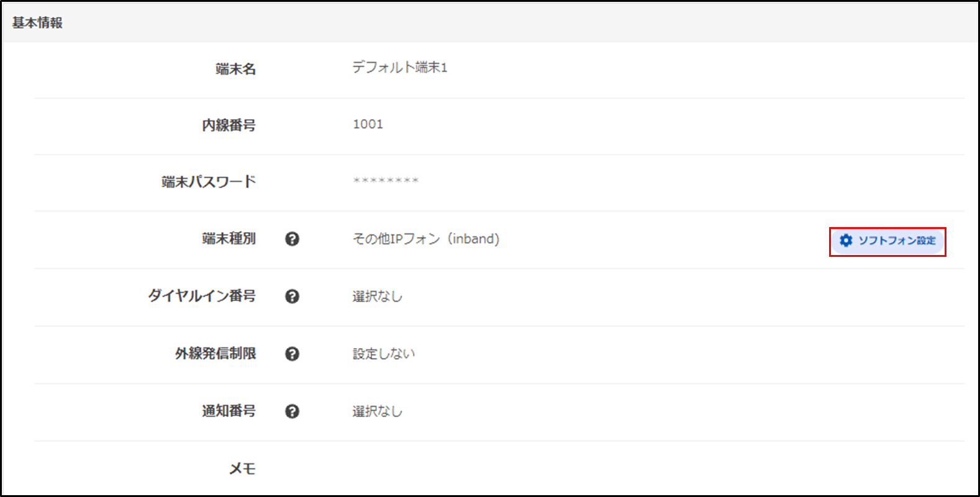
Task: Click the terminal name value デフォルト端末1
Action: coord(399,68)
